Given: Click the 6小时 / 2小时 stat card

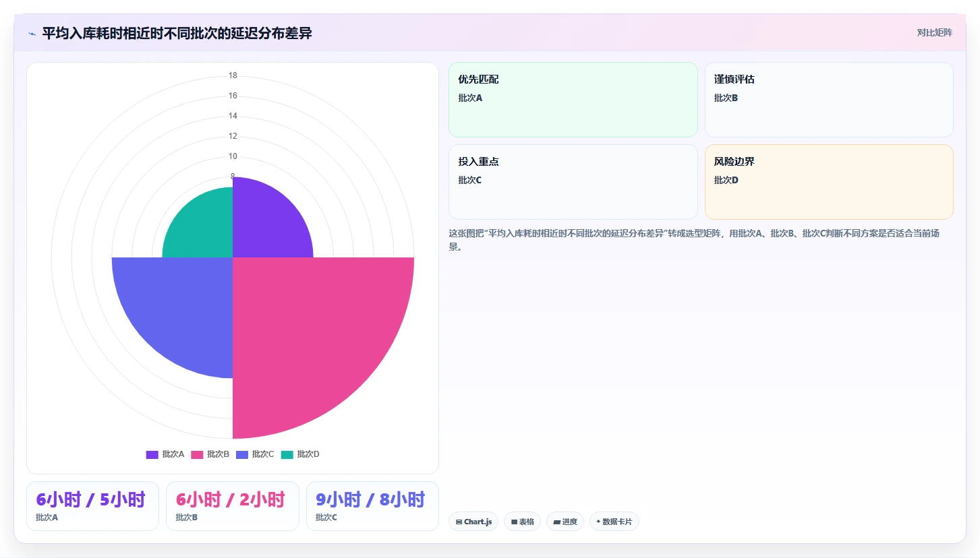Looking at the screenshot, I should click(x=233, y=506).
